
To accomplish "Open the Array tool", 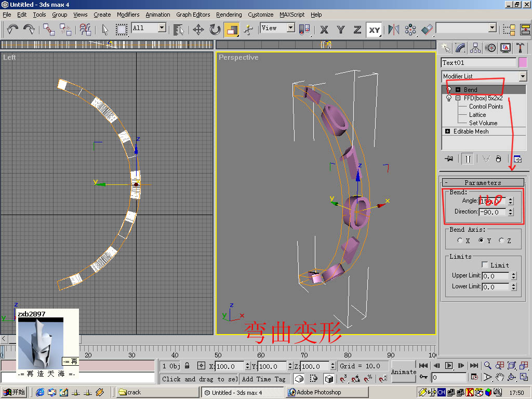I will pyautogui.click(x=410, y=30).
